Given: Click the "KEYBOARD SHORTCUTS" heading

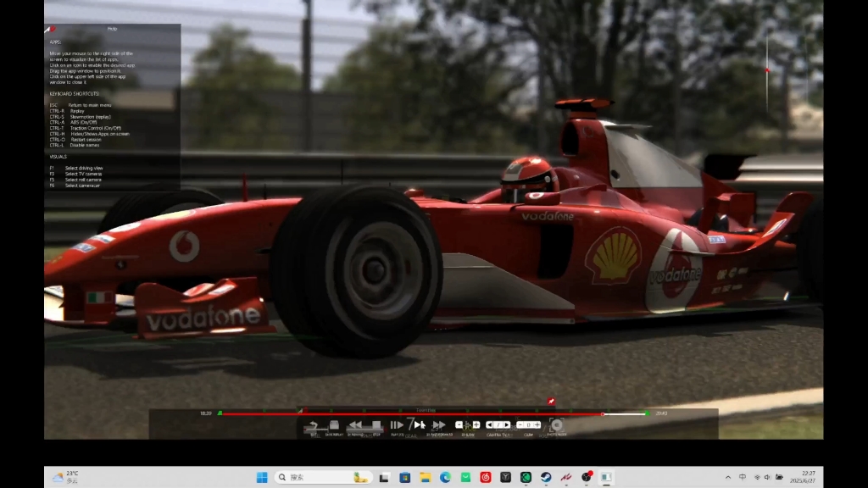Looking at the screenshot, I should pyautogui.click(x=75, y=94).
